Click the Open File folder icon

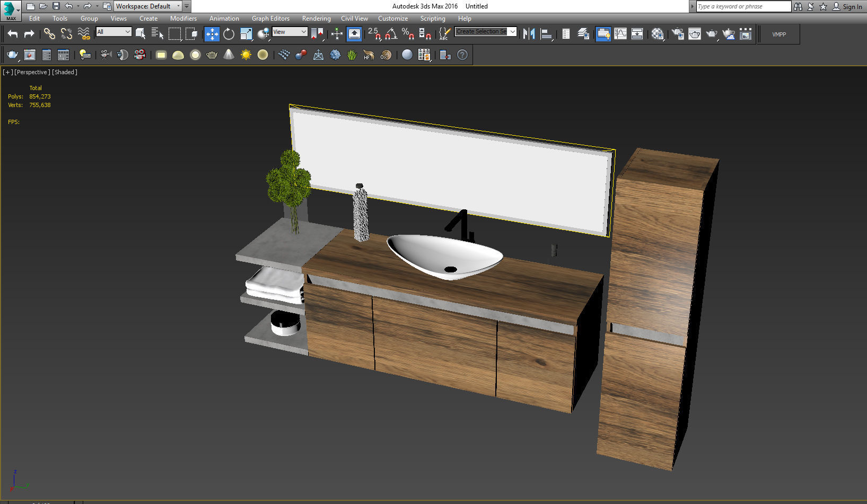tap(43, 6)
